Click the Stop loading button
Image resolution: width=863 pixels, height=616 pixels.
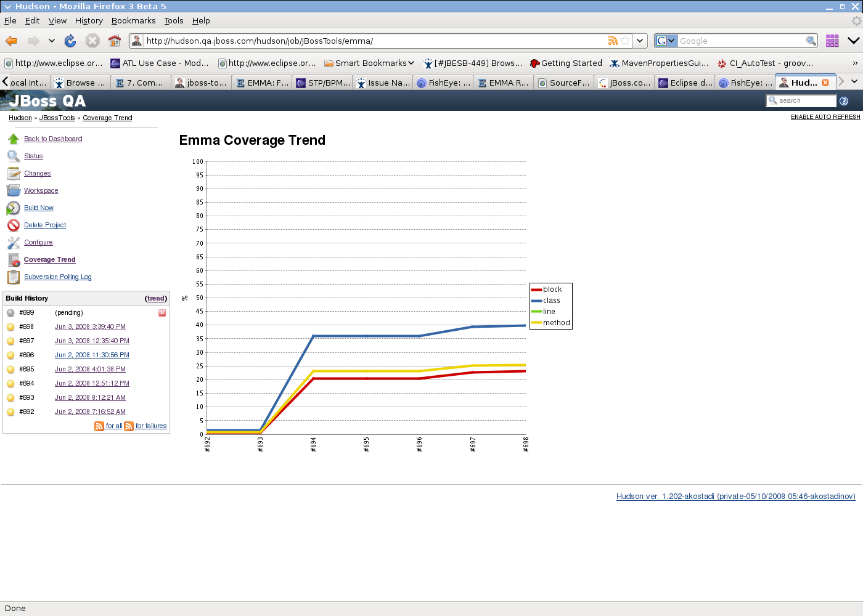coord(92,41)
